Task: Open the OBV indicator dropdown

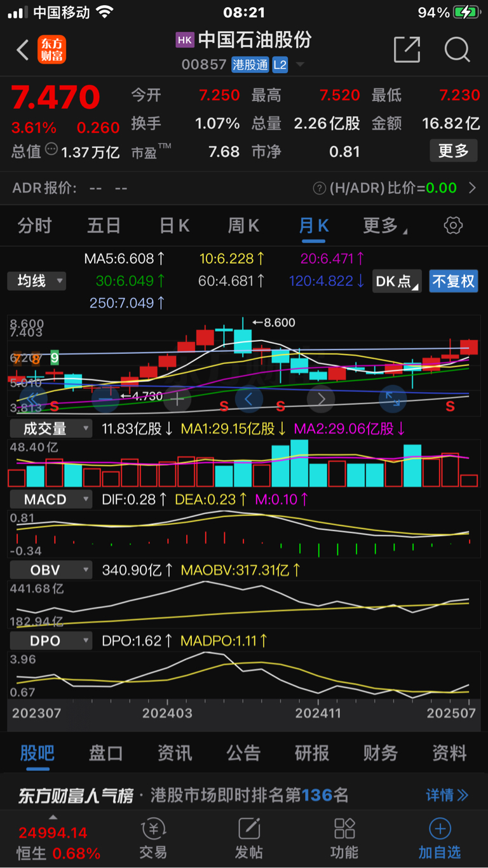Action: (x=51, y=570)
